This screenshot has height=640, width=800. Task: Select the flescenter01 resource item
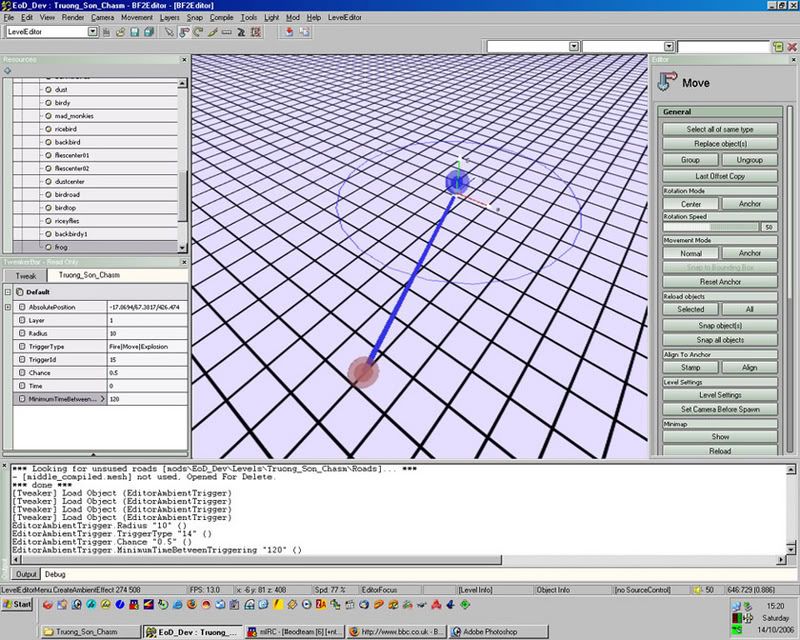pyautogui.click(x=72, y=155)
